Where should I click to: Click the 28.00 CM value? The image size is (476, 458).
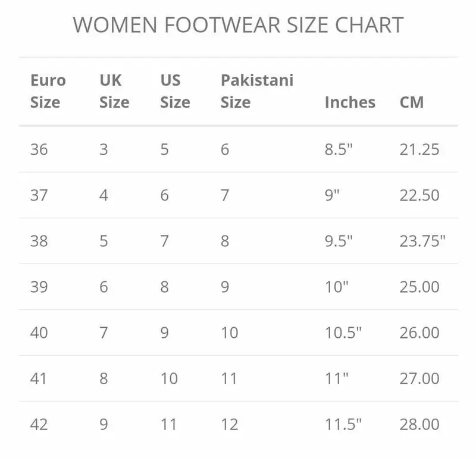(419, 424)
